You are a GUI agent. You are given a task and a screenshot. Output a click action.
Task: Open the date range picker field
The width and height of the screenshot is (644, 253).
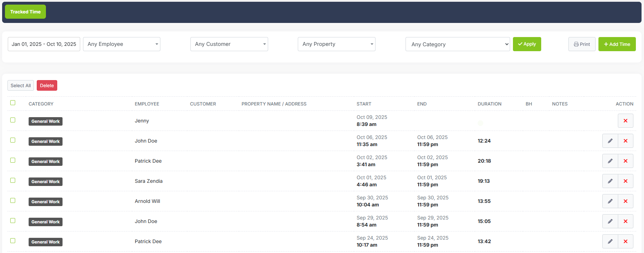[x=44, y=44]
